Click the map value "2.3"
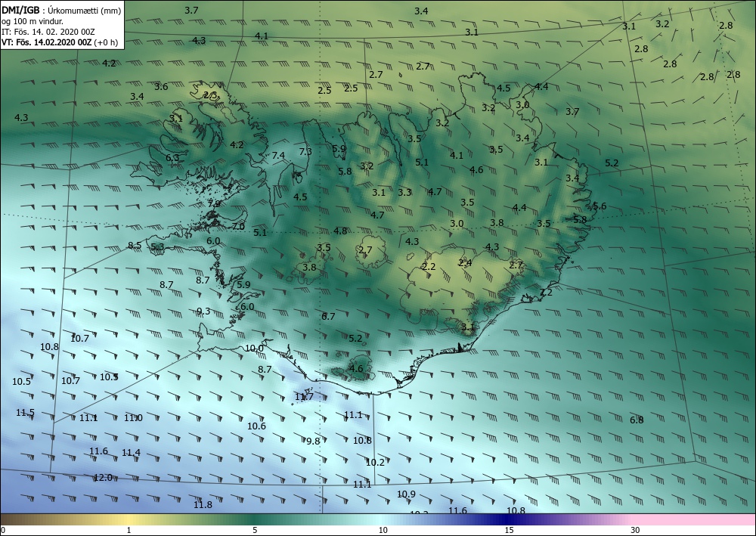756x536 pixels. click(x=210, y=95)
